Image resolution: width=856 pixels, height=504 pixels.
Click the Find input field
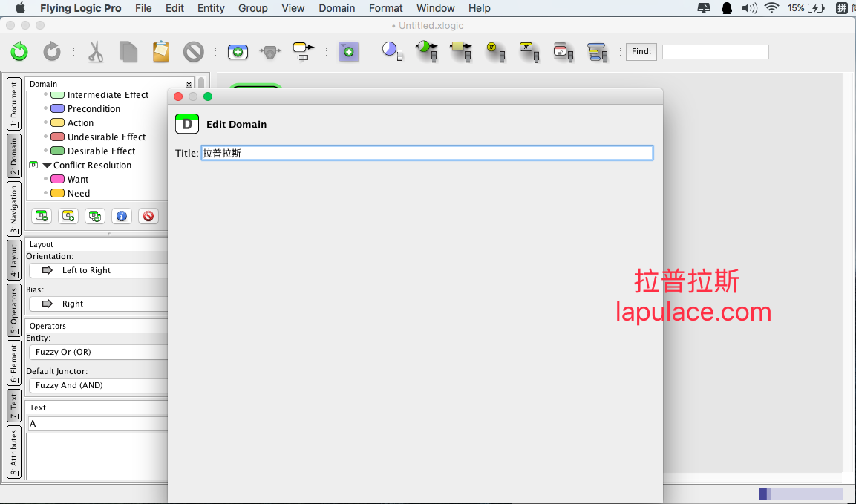point(715,52)
